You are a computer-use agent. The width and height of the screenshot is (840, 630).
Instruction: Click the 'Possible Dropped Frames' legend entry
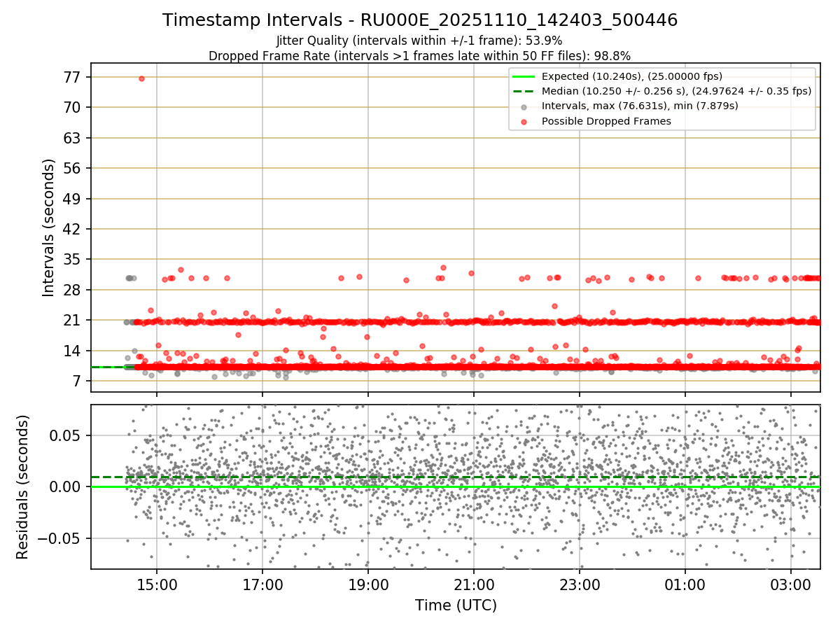pyautogui.click(x=606, y=121)
